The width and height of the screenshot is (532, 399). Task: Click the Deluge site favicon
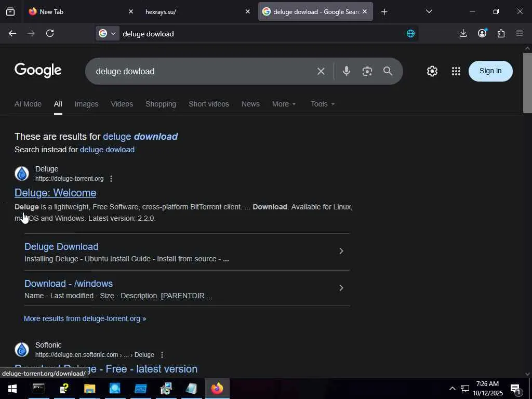(22, 174)
